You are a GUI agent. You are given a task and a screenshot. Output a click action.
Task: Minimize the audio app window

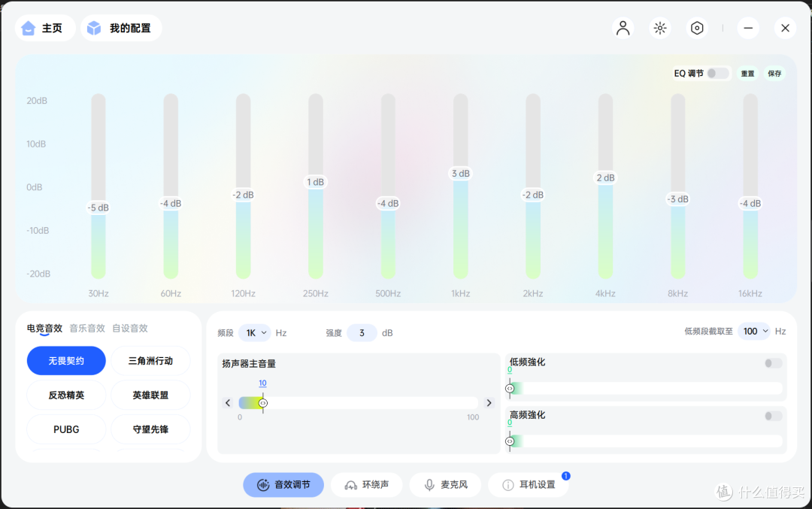pos(748,28)
